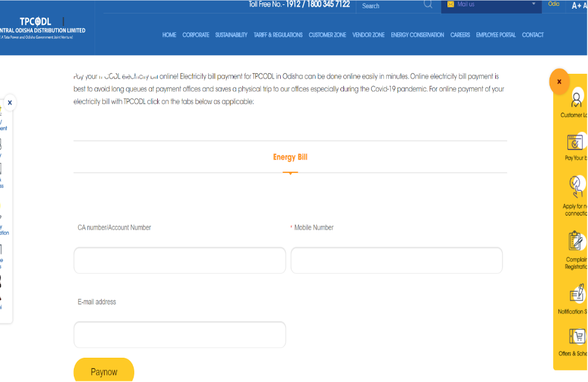Select the Energy Bill tab
Viewport: 588px width, 382px height.
[x=290, y=157]
